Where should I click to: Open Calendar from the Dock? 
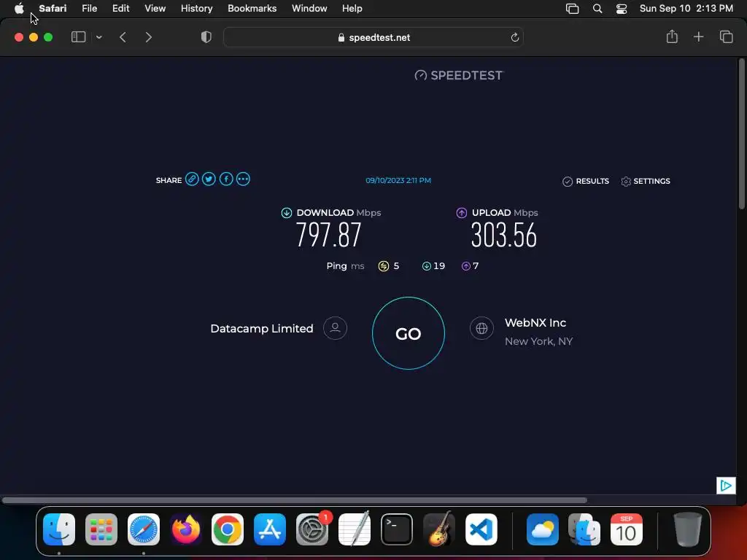pyautogui.click(x=627, y=529)
